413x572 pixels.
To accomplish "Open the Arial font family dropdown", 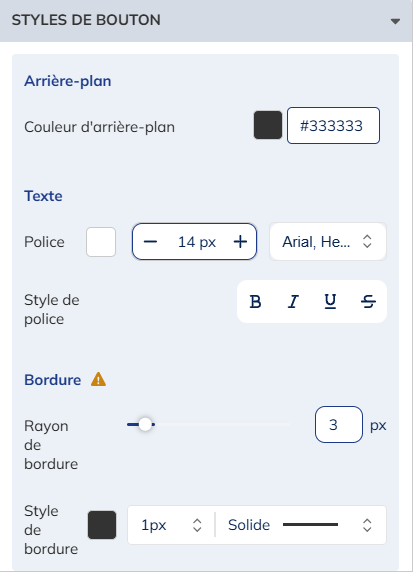I will (328, 241).
